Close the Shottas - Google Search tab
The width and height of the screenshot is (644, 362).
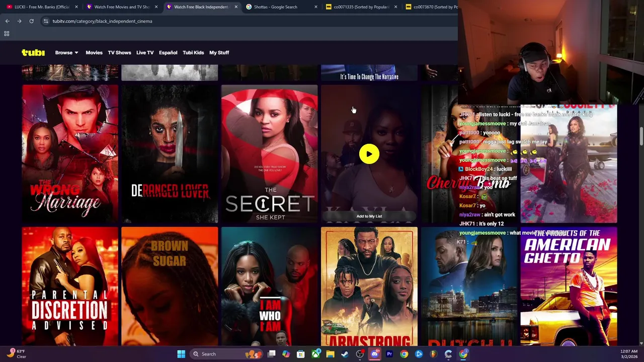pos(315,7)
